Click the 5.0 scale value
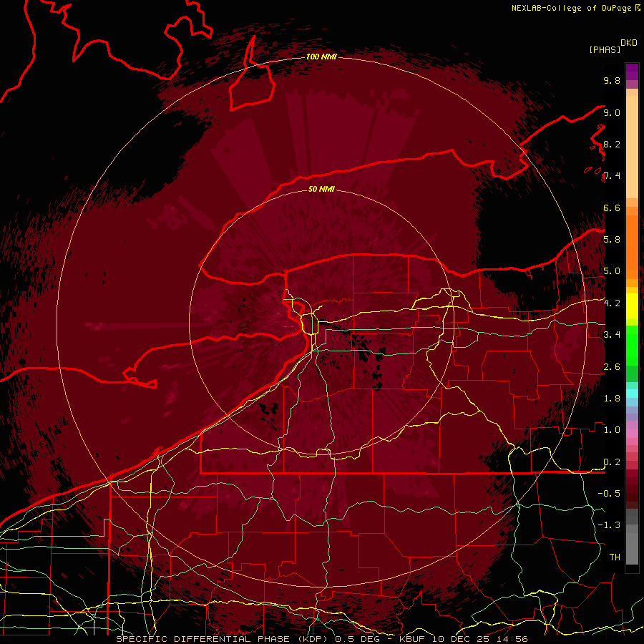 point(612,271)
